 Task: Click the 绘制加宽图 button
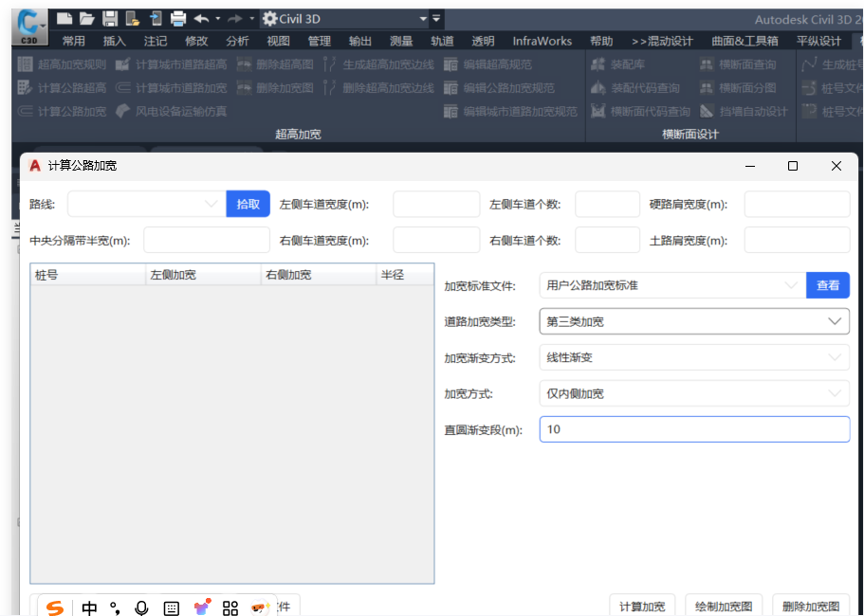coord(724,606)
